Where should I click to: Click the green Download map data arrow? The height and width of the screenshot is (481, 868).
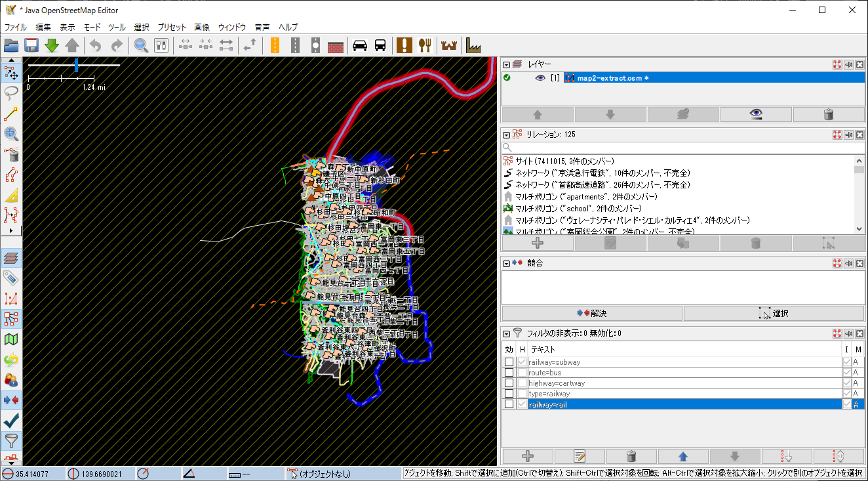[x=52, y=45]
